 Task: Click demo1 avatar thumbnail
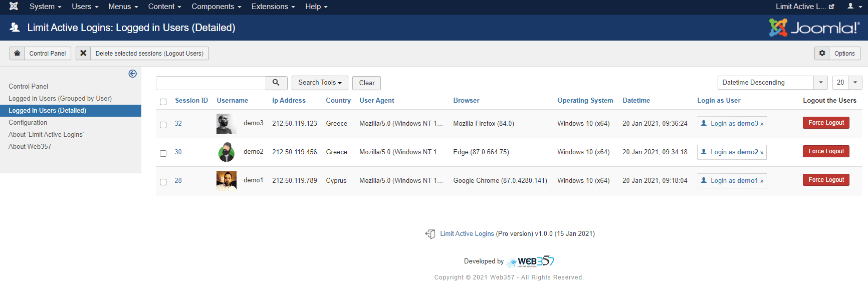pyautogui.click(x=226, y=181)
